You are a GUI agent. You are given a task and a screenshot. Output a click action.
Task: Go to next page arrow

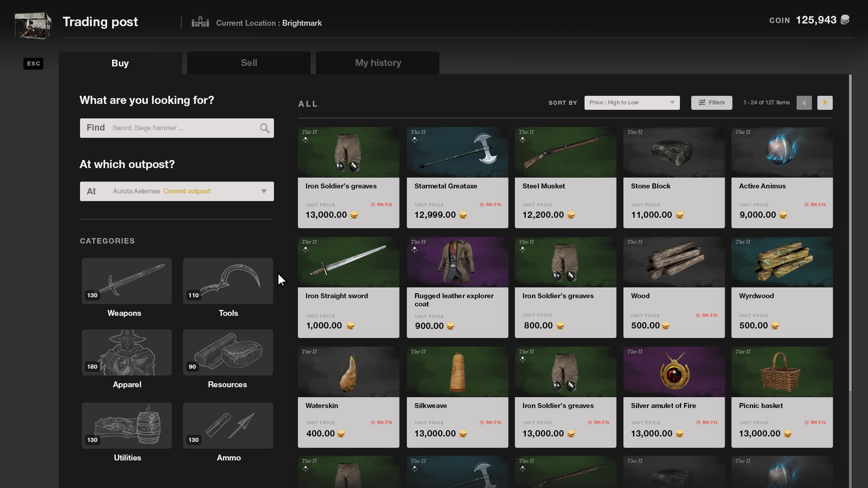825,103
